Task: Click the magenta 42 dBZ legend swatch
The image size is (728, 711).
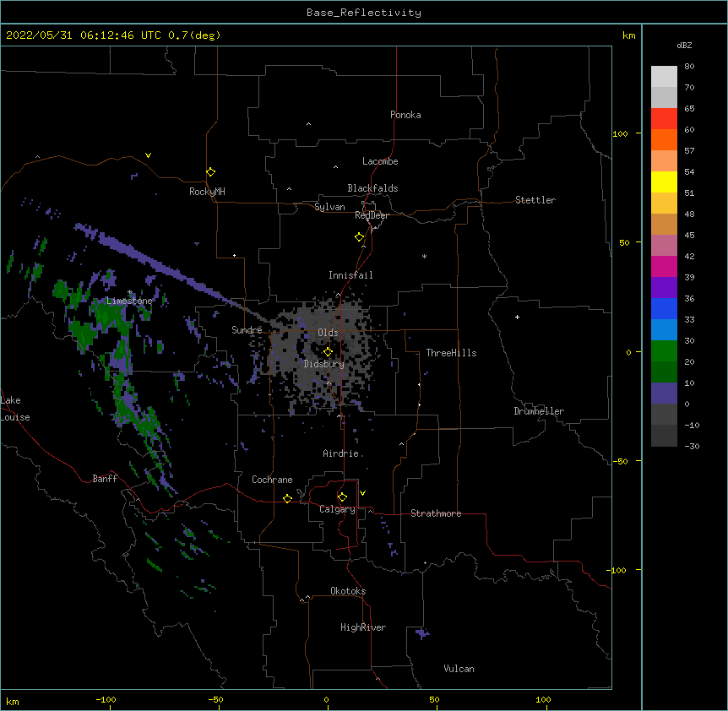Action: (x=664, y=266)
